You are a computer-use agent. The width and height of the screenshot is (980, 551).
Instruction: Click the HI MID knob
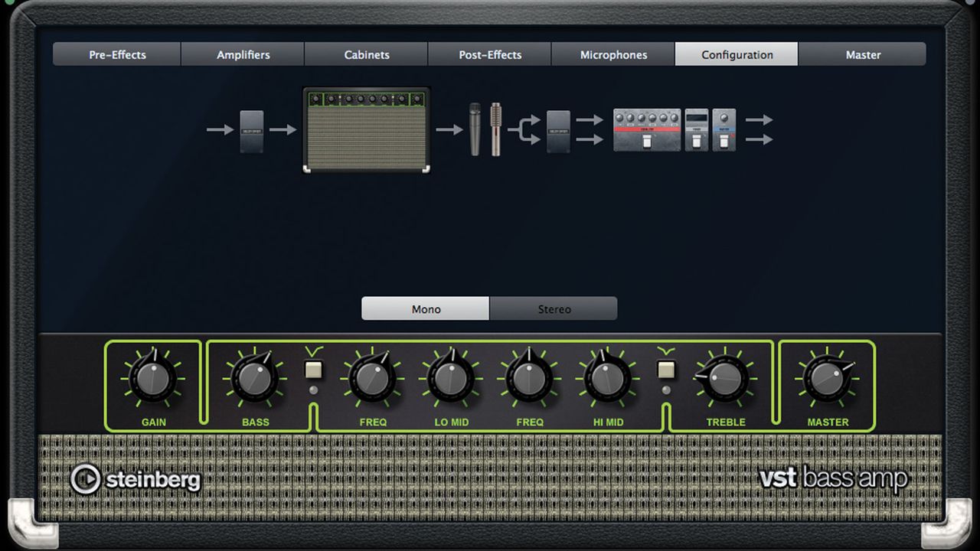click(x=608, y=377)
